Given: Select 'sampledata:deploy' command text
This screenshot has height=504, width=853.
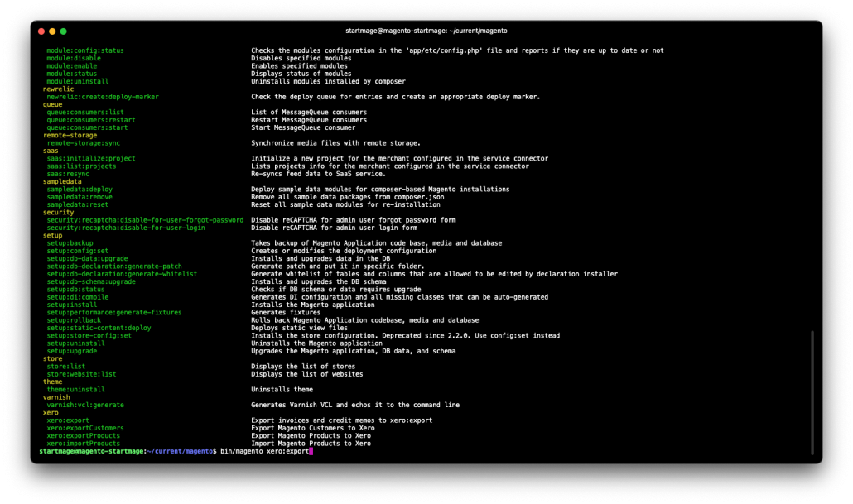Looking at the screenshot, I should (x=80, y=190).
